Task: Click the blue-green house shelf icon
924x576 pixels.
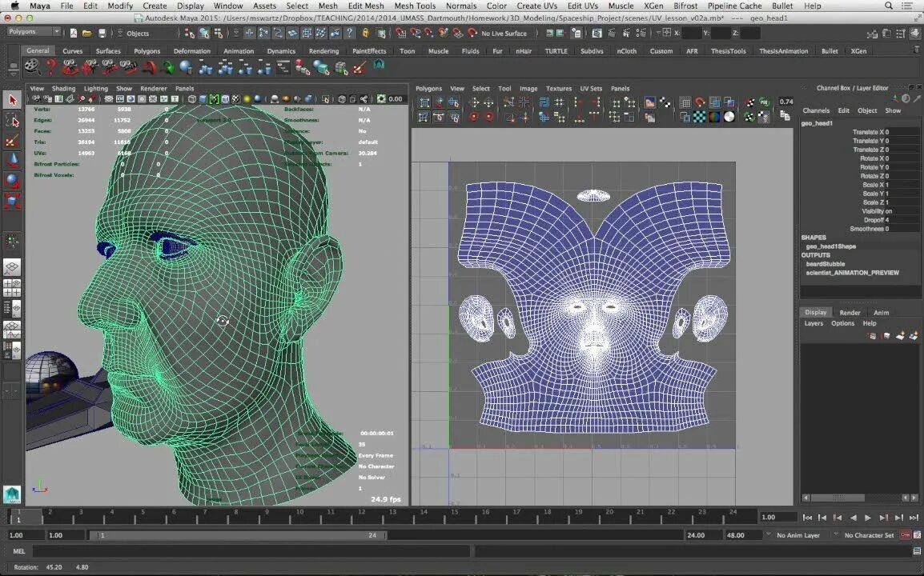Action: point(379,64)
